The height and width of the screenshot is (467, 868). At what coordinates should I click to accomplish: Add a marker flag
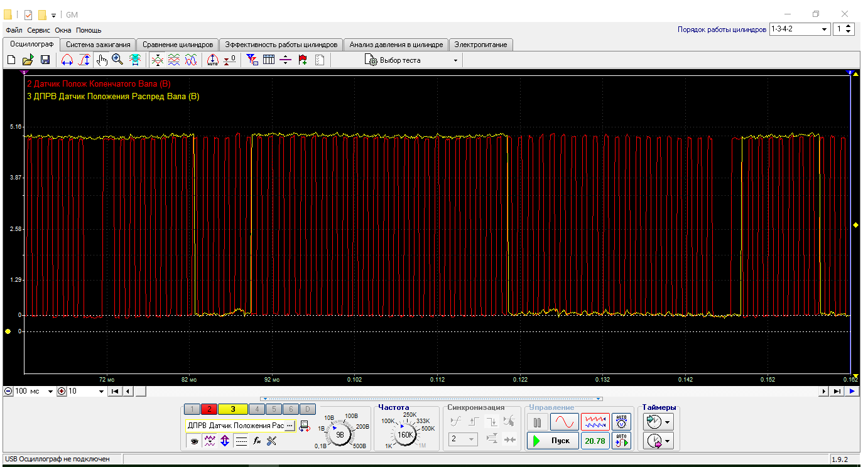tap(303, 60)
